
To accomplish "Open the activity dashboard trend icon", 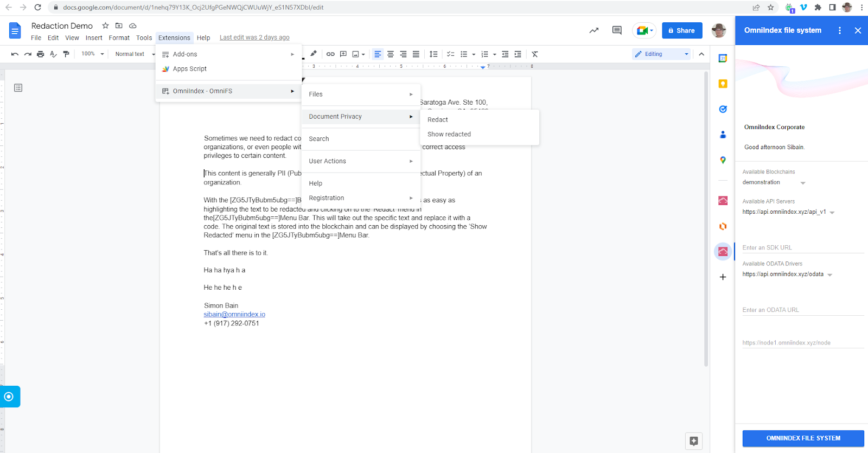I will pos(594,30).
